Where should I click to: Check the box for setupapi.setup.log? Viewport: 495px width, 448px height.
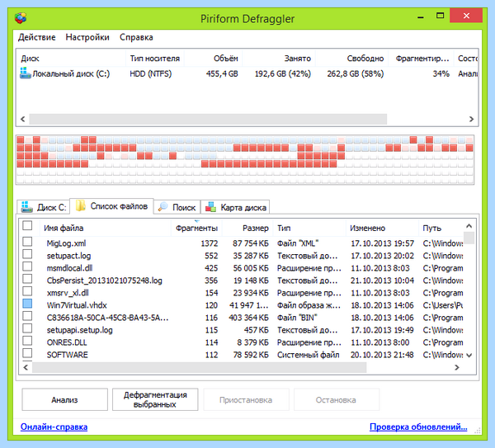coord(27,328)
